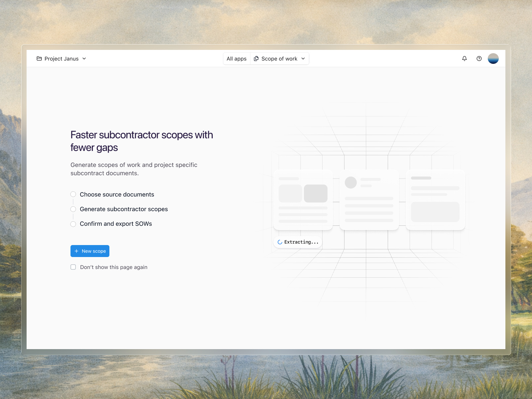Switch to All apps
Image resolution: width=532 pixels, height=399 pixels.
tap(236, 59)
